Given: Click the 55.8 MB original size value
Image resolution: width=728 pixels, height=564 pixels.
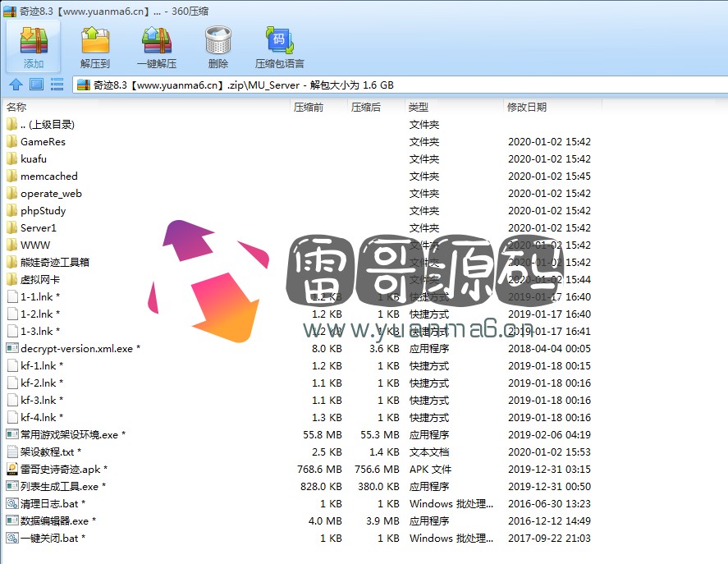Looking at the screenshot, I should coord(323,435).
